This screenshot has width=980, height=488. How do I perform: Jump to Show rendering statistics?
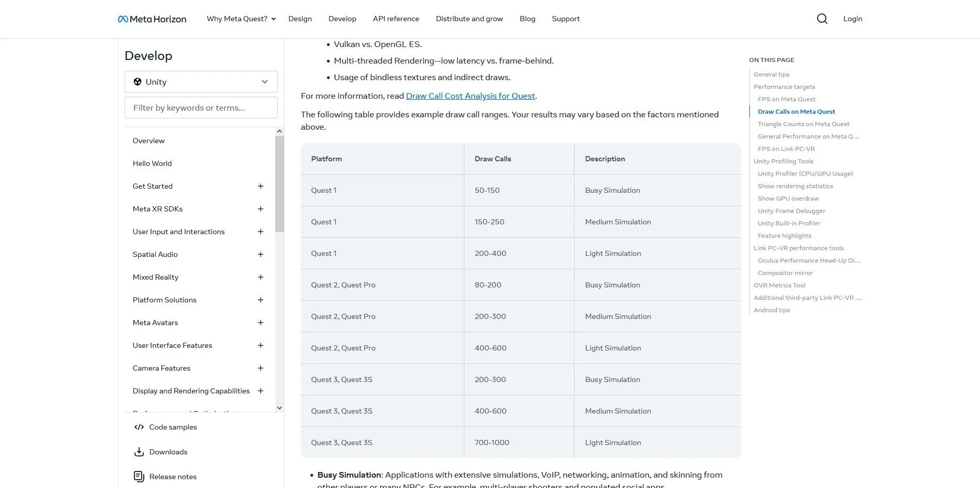[x=795, y=186]
